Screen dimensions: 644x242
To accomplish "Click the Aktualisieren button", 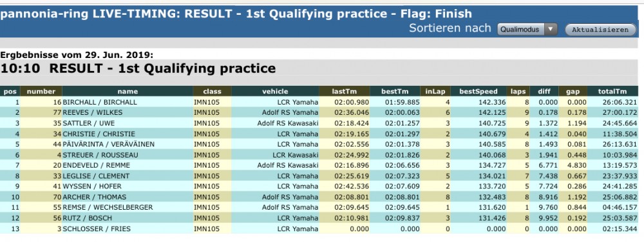I will click(x=600, y=30).
